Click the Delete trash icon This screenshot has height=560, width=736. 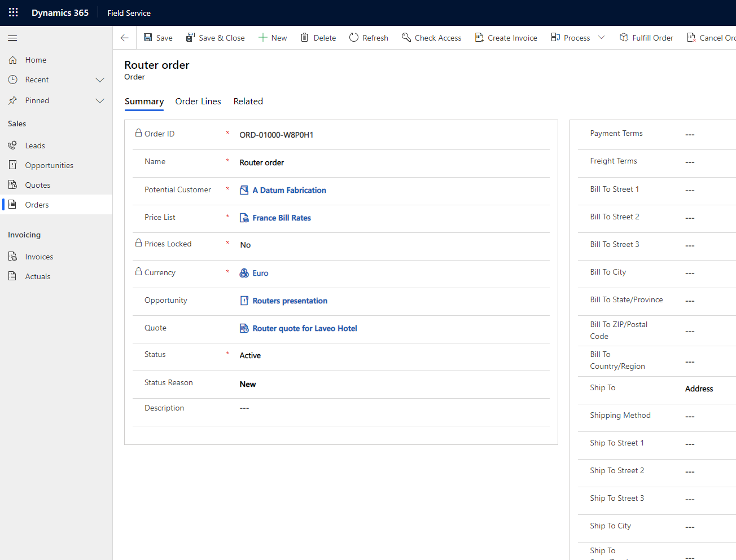(304, 37)
